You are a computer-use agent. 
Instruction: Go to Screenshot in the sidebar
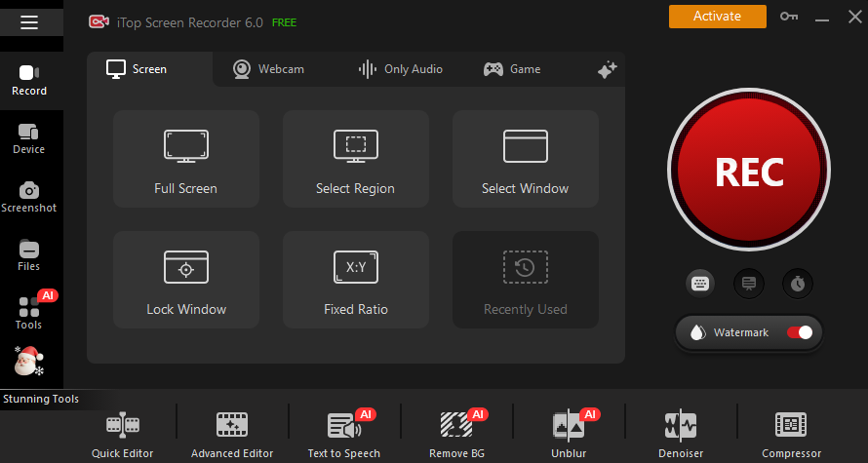(x=29, y=197)
